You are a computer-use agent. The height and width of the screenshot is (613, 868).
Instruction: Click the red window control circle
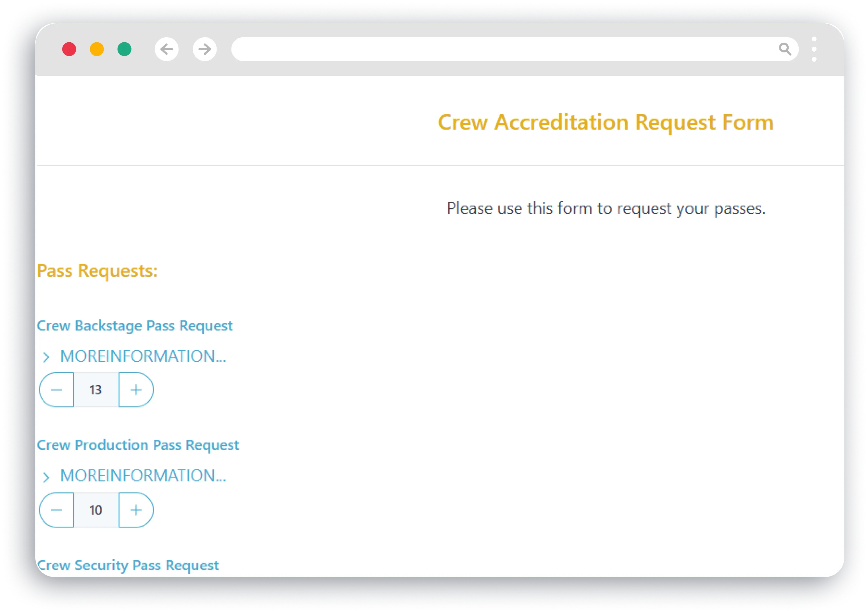tap(70, 49)
